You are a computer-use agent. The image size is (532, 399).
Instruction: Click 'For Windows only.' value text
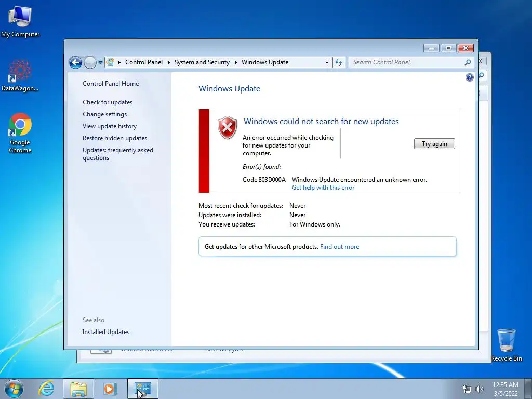(x=314, y=224)
